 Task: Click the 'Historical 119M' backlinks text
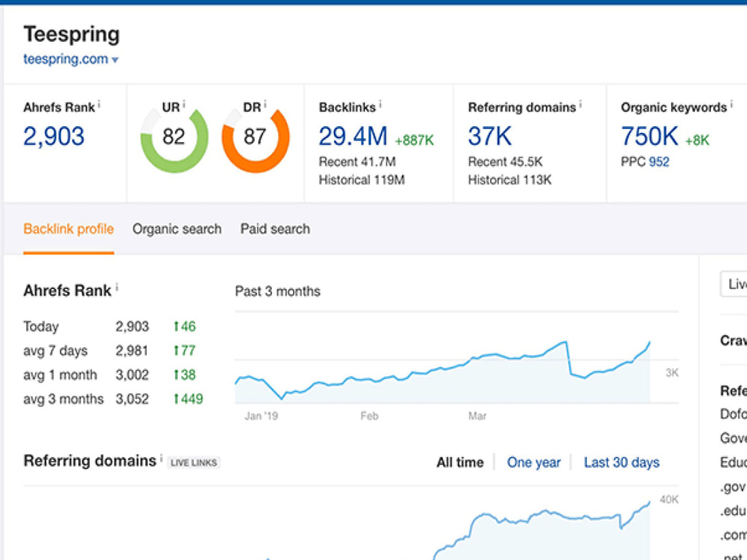pos(362,180)
